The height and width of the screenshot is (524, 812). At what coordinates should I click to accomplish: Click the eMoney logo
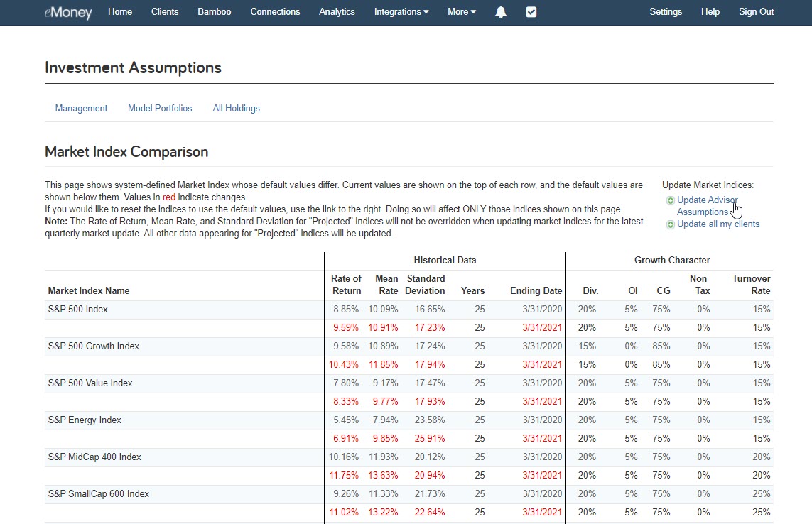pyautogui.click(x=68, y=12)
